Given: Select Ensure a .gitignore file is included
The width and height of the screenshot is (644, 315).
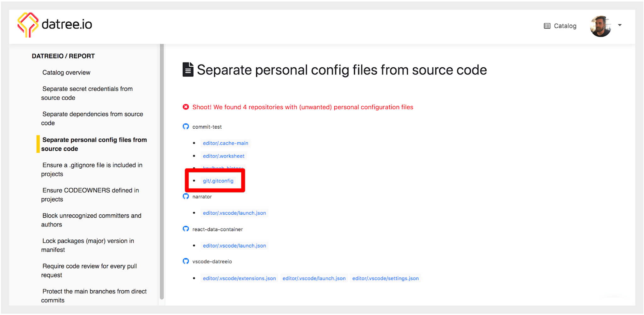Looking at the screenshot, I should point(92,170).
